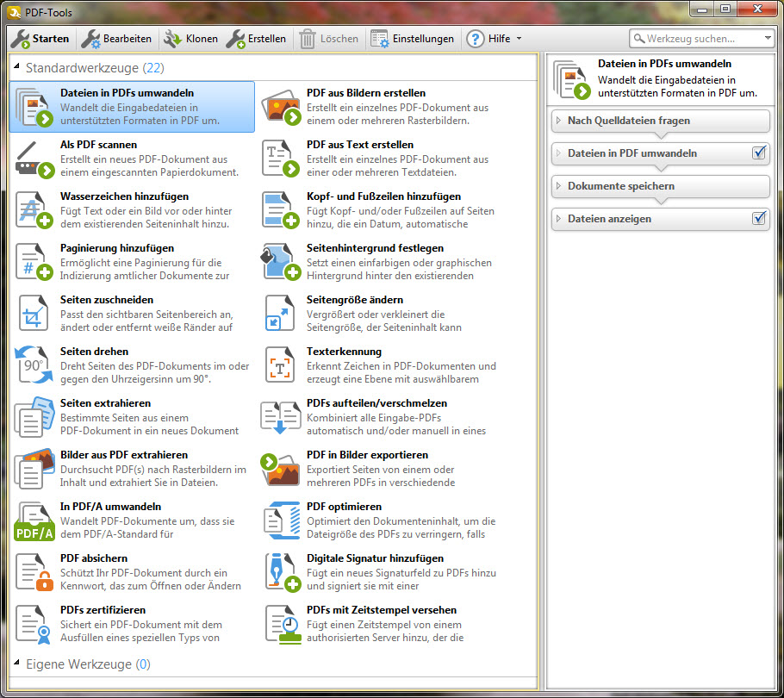Click the PDF optimieren title text

click(x=344, y=507)
